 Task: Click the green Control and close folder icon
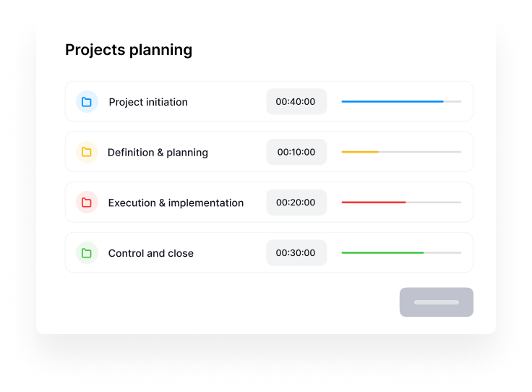(x=87, y=253)
